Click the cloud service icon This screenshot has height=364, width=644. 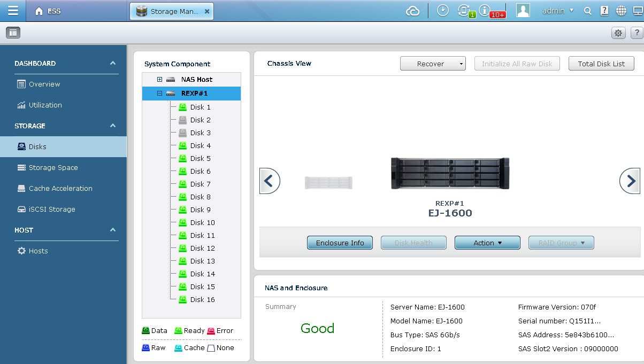click(x=412, y=11)
